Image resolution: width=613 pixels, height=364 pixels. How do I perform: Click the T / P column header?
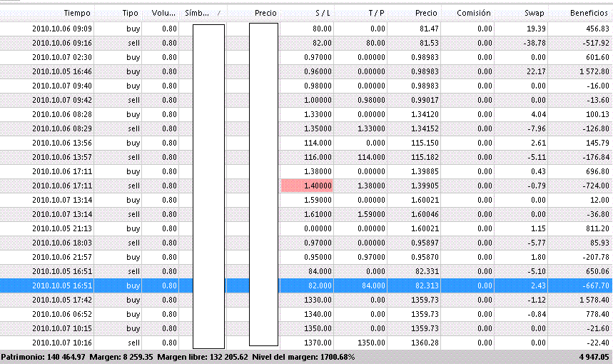[x=375, y=14]
